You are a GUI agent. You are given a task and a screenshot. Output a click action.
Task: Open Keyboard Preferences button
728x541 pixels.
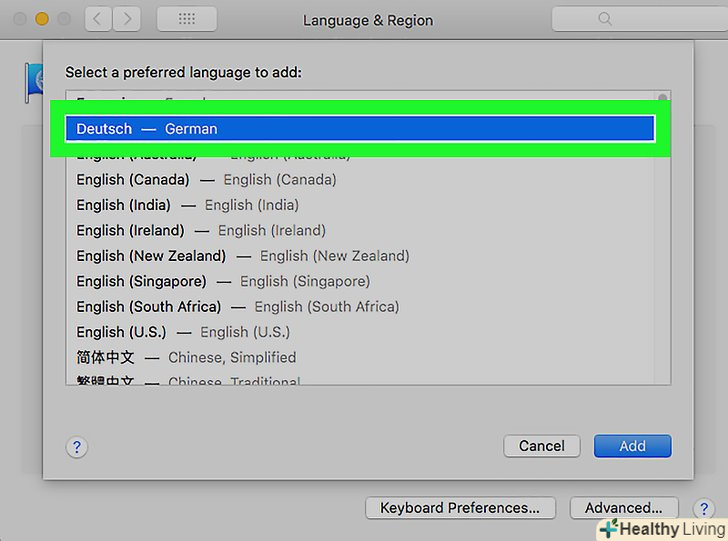click(460, 508)
